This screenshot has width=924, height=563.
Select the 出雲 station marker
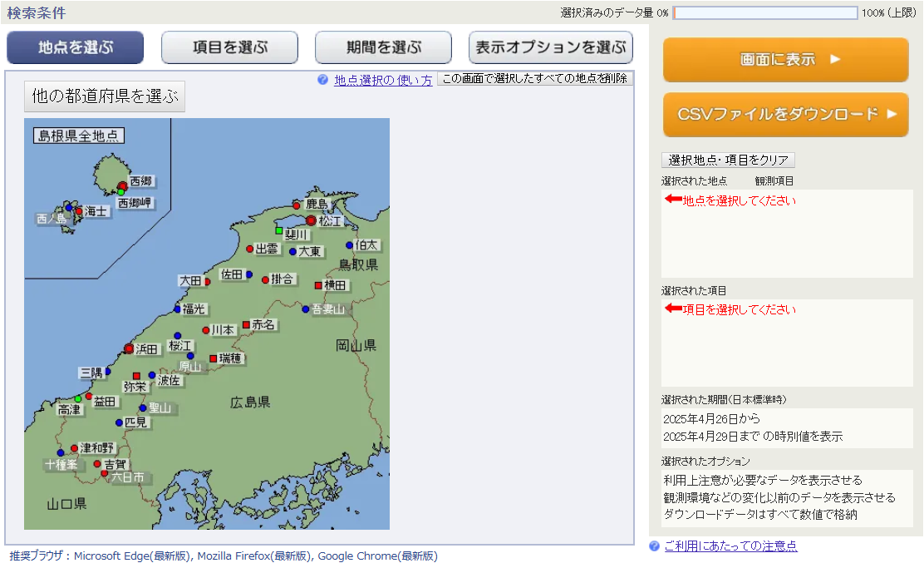point(249,249)
